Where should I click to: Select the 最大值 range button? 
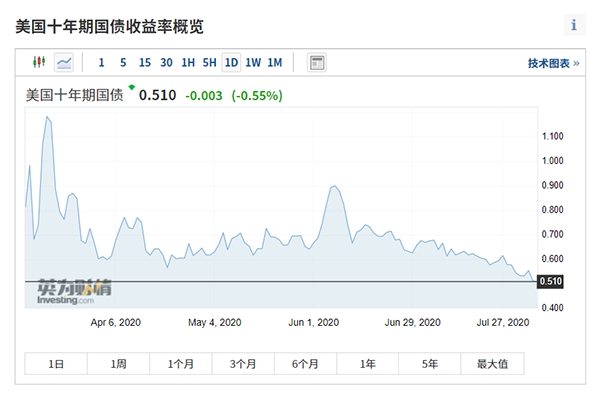(x=492, y=364)
